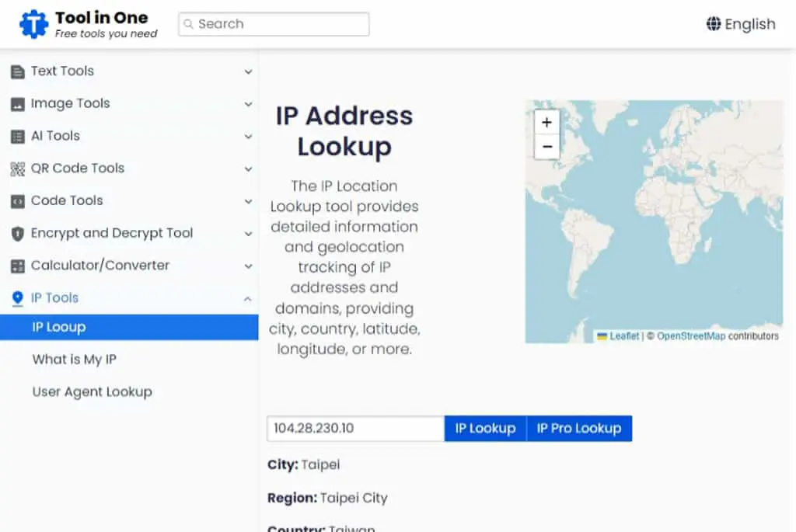Run the IP Pro Lookup button
The width and height of the screenshot is (796, 532).
579,429
